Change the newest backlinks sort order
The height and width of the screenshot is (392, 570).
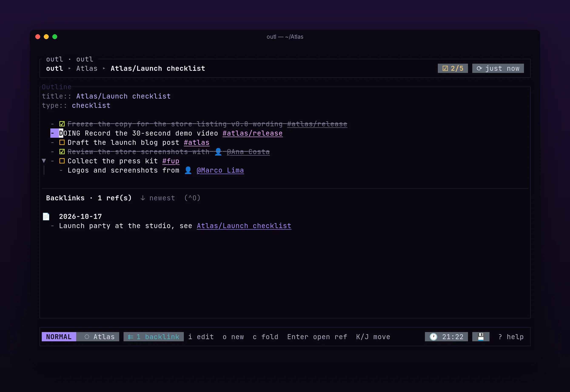pyautogui.click(x=158, y=198)
